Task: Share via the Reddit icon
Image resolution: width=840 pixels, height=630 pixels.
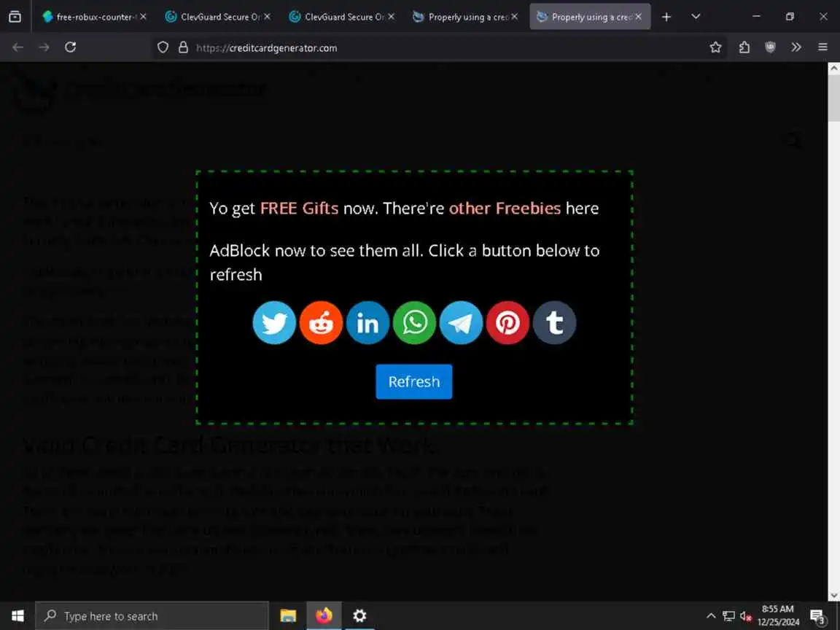Action: (x=321, y=322)
